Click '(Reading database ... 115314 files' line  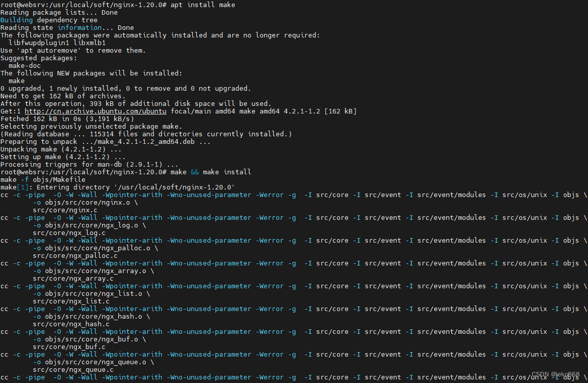click(x=146, y=134)
